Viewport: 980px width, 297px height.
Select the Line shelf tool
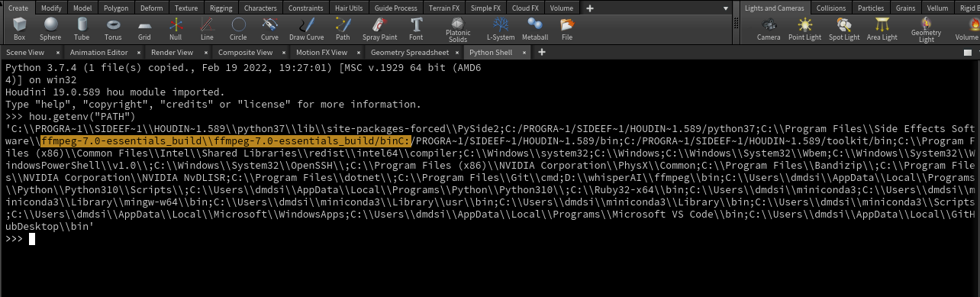pos(207,29)
